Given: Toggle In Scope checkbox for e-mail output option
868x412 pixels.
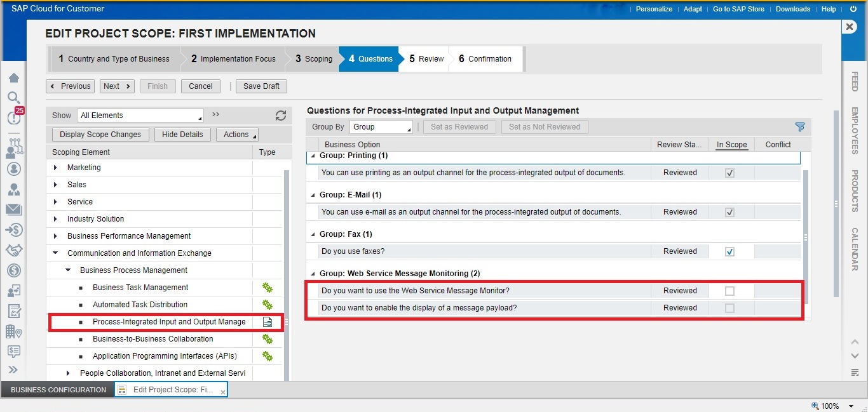Looking at the screenshot, I should click(x=729, y=212).
